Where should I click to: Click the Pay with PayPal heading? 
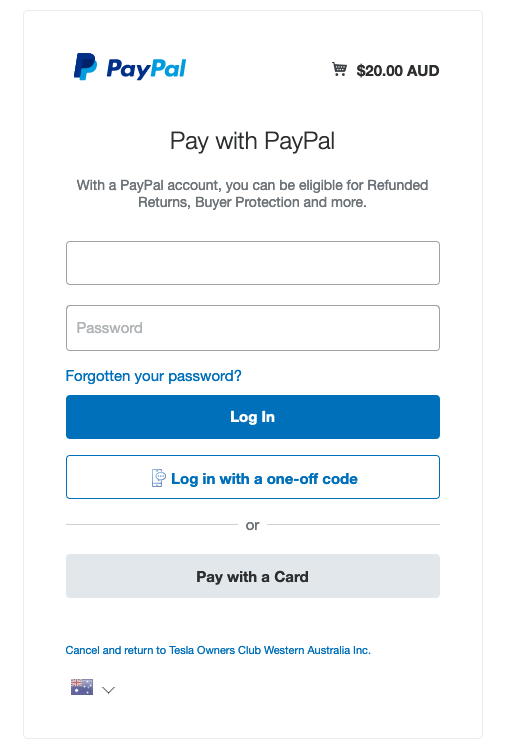pos(252,141)
